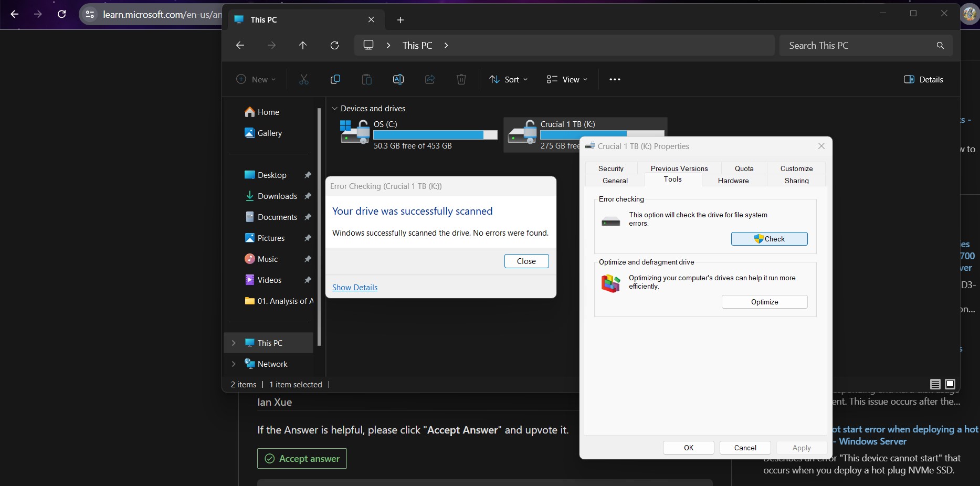
Task: Click the Check button for error checking
Action: click(x=769, y=239)
